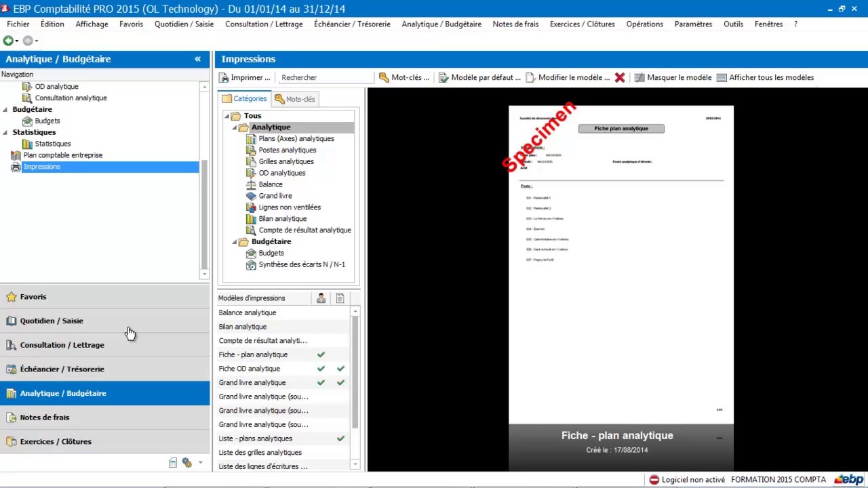The image size is (868, 488).
Task: Click the Favoris star icon
Action: pos(11,297)
